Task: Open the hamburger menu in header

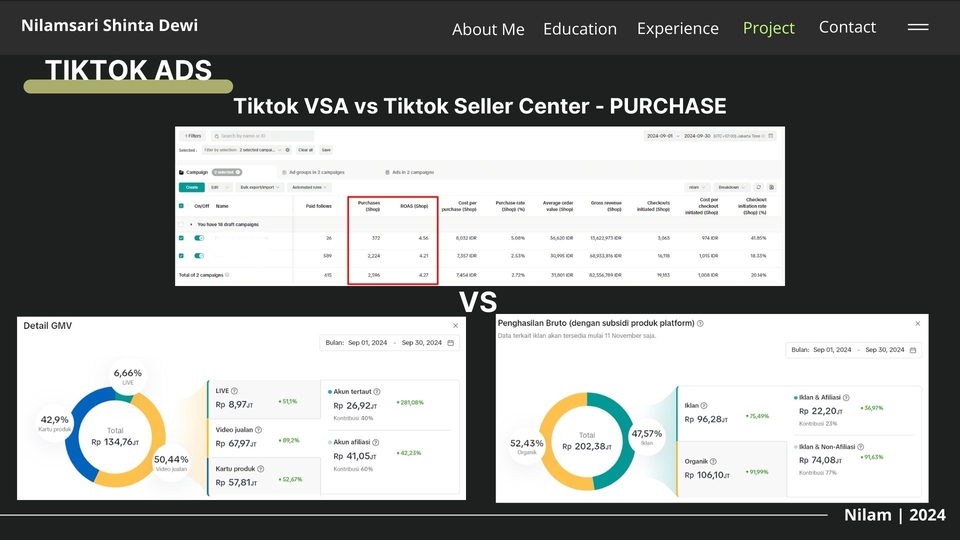Action: point(918,27)
